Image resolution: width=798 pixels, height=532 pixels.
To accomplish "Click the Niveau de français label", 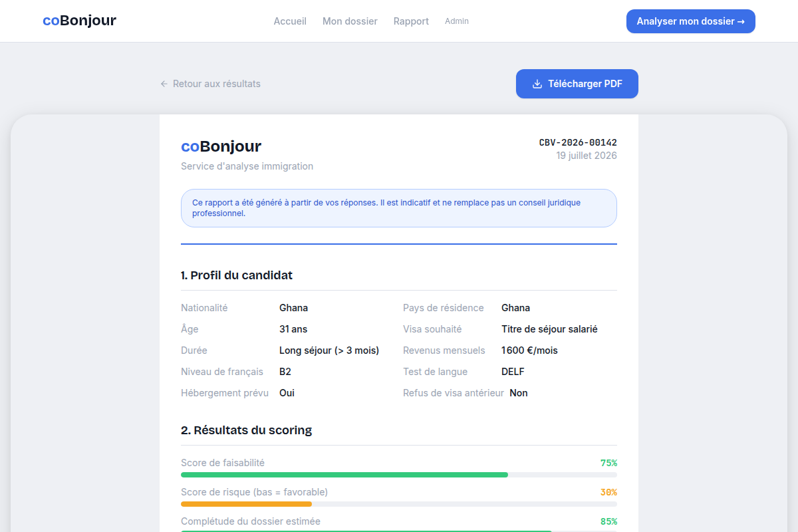I will [222, 372].
